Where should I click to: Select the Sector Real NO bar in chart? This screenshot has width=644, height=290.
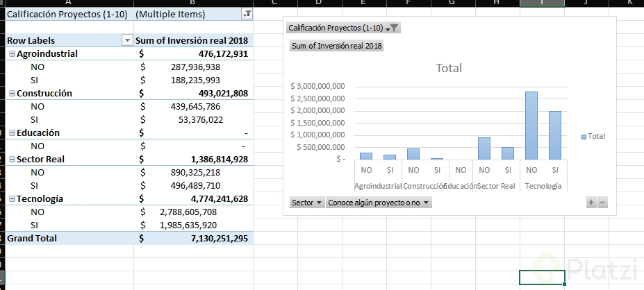484,148
